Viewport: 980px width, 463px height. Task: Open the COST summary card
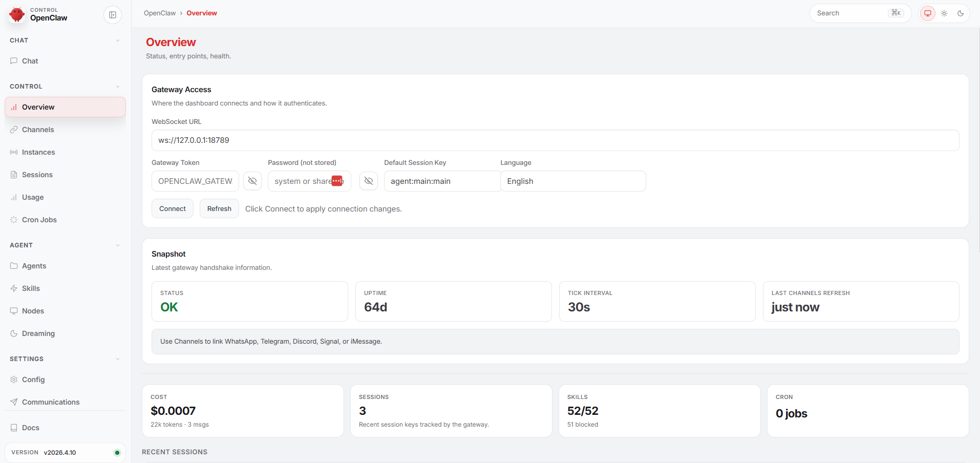[x=243, y=411]
